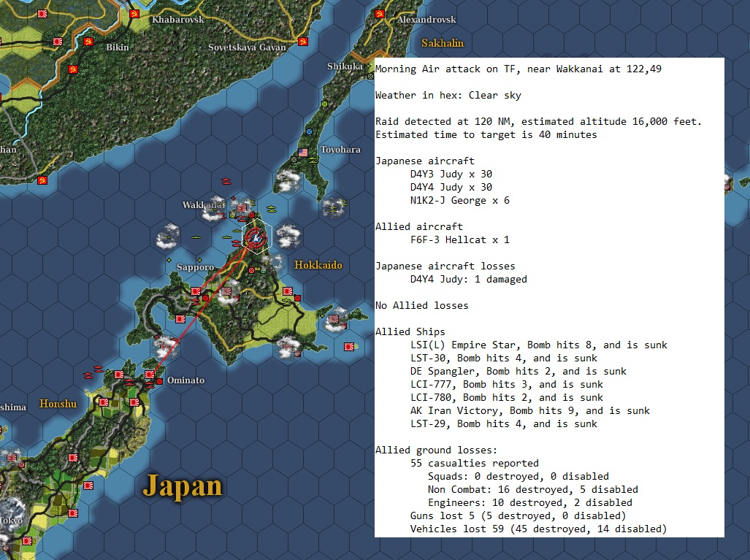Select the Hokkaido island label
The image size is (750, 560).
(318, 265)
